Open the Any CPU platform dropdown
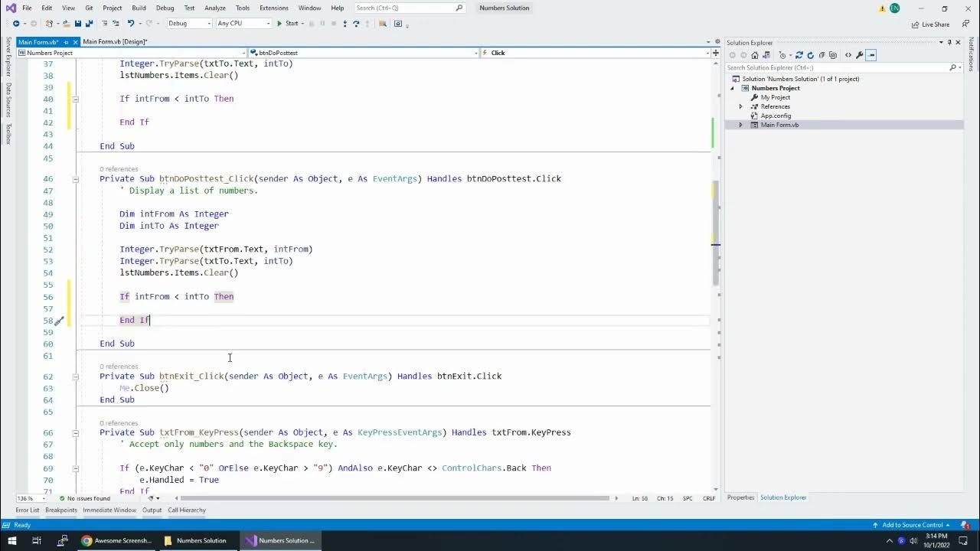 point(243,24)
